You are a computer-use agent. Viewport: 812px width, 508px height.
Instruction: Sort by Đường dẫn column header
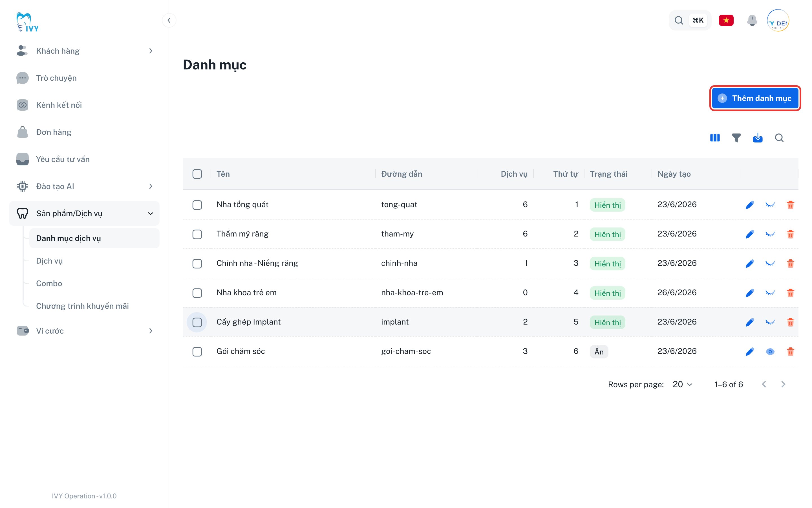tap(402, 174)
